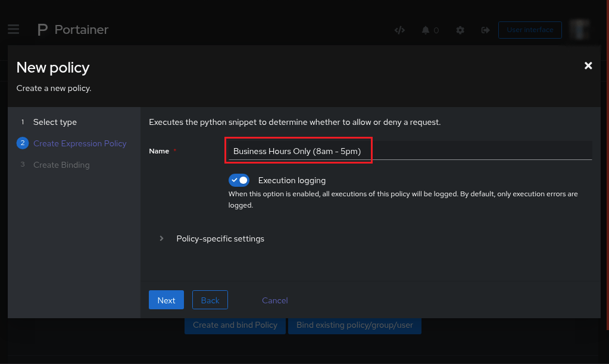
Task: Select the Create Expression Policy step
Action: tap(80, 143)
